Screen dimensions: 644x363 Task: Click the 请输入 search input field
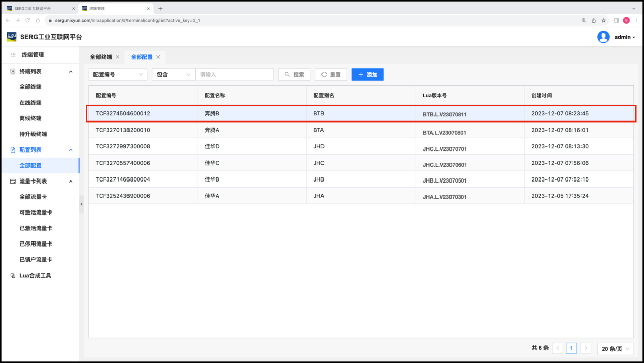click(234, 74)
